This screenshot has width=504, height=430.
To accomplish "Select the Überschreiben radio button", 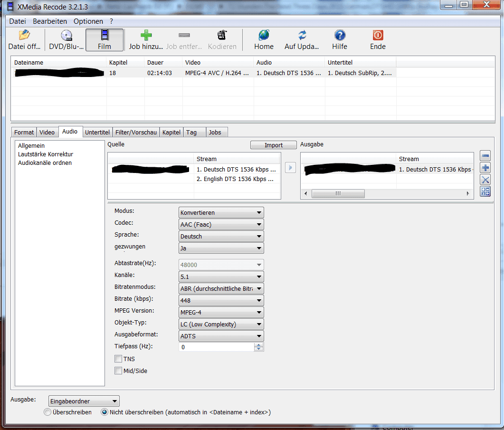I will coord(48,412).
